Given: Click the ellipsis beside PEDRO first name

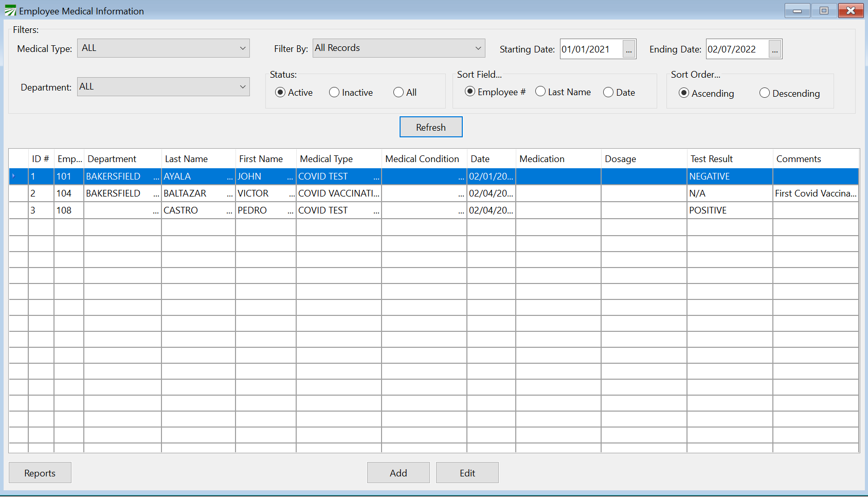Looking at the screenshot, I should pyautogui.click(x=291, y=211).
